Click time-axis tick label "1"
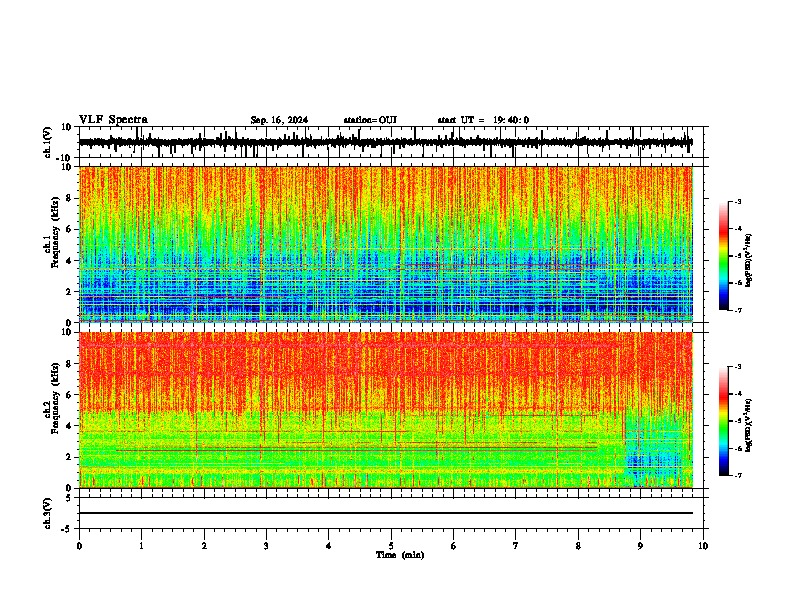This screenshot has height=612, width=792. (x=141, y=546)
